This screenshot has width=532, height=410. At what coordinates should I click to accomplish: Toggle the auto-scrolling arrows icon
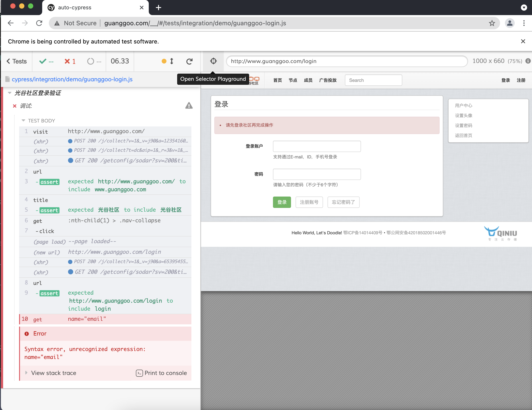coord(171,61)
